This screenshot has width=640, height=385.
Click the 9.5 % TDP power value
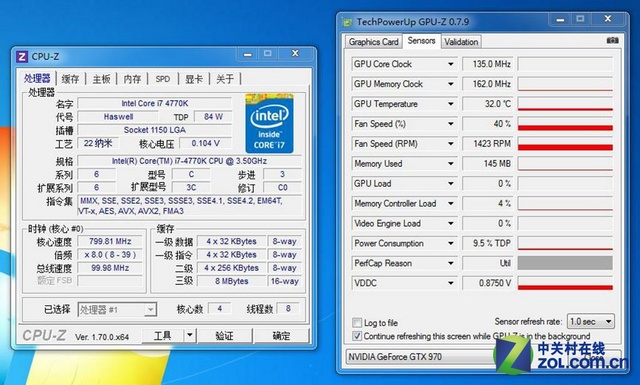[x=487, y=243]
